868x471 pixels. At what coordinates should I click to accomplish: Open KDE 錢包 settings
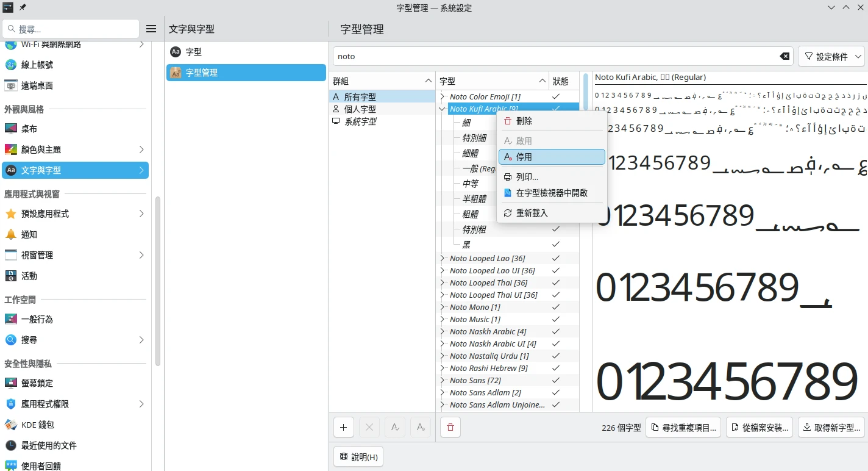[x=38, y=425]
